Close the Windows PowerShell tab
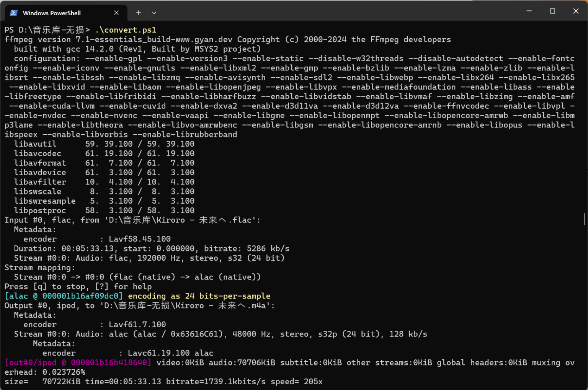588x390 pixels. (x=116, y=13)
